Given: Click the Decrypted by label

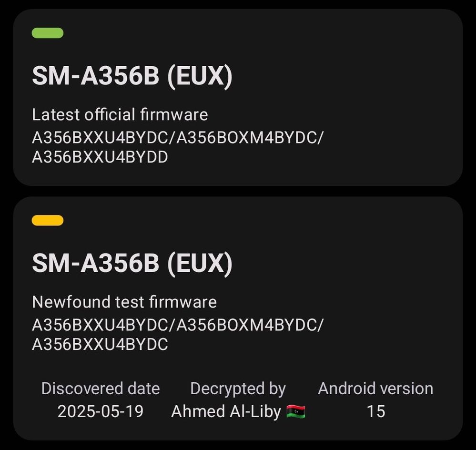Looking at the screenshot, I should pyautogui.click(x=238, y=389).
